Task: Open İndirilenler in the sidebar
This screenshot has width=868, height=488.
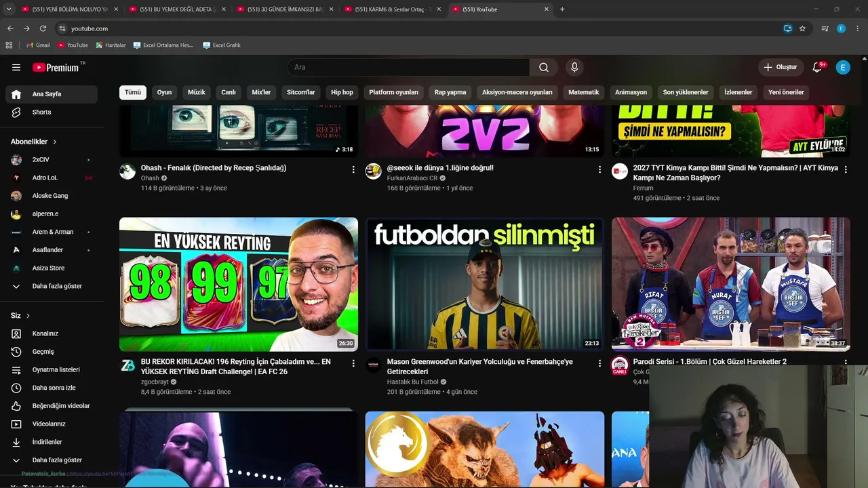Action: pos(52,442)
